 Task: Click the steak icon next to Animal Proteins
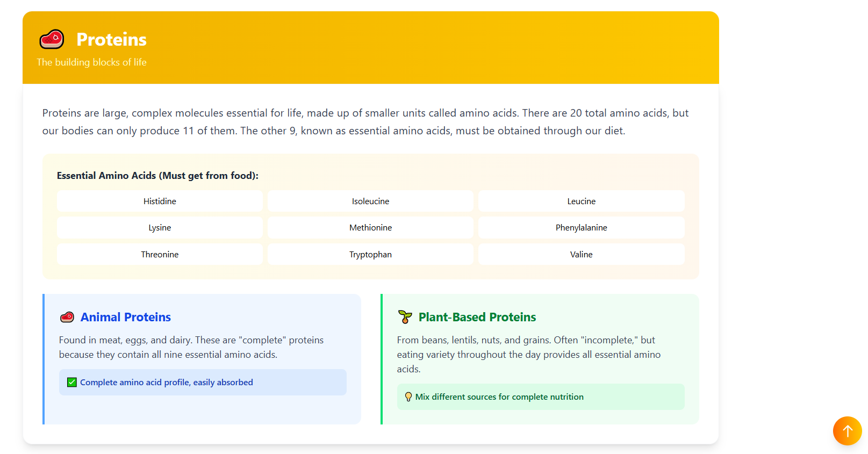(x=67, y=317)
